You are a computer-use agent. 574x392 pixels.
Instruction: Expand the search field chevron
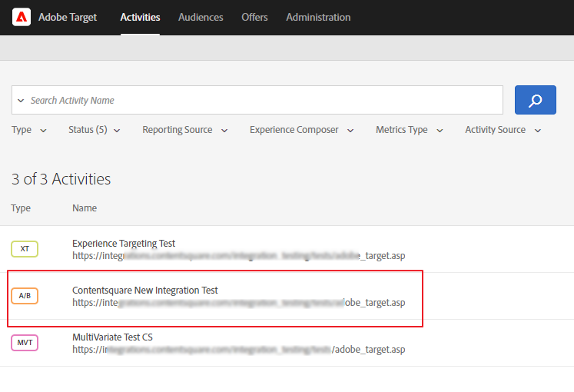point(21,100)
